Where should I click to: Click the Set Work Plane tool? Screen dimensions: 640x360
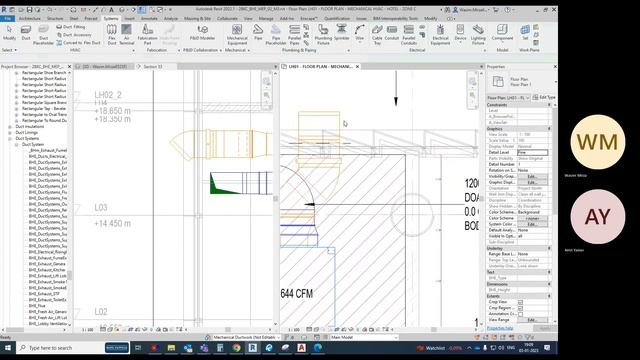525,33
